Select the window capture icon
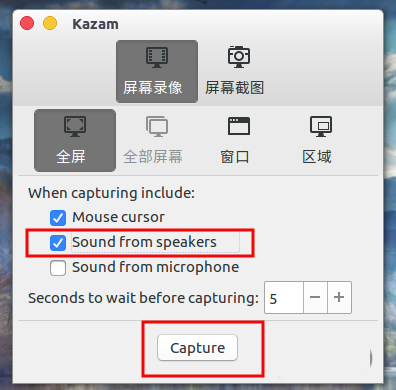Viewport: 396px width, 390px height. [x=239, y=126]
